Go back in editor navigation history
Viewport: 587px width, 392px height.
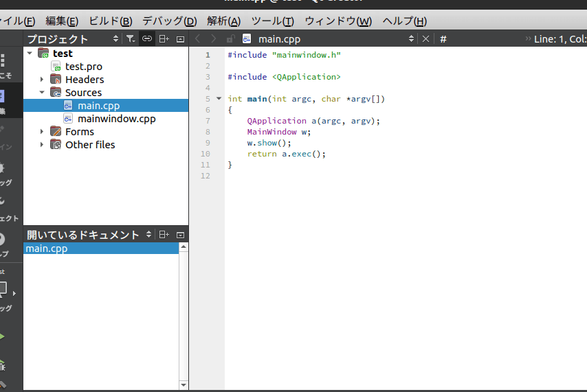click(198, 39)
